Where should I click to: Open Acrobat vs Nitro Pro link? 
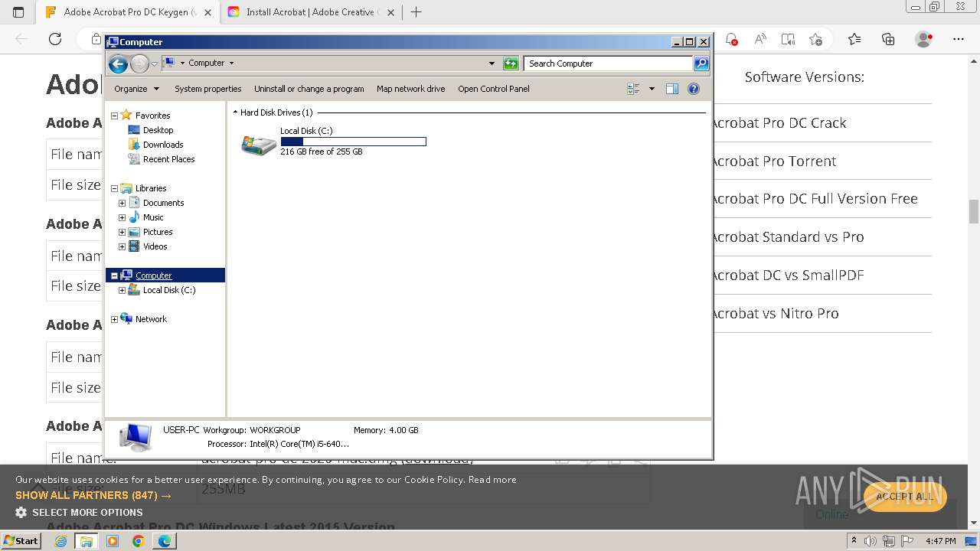click(774, 314)
